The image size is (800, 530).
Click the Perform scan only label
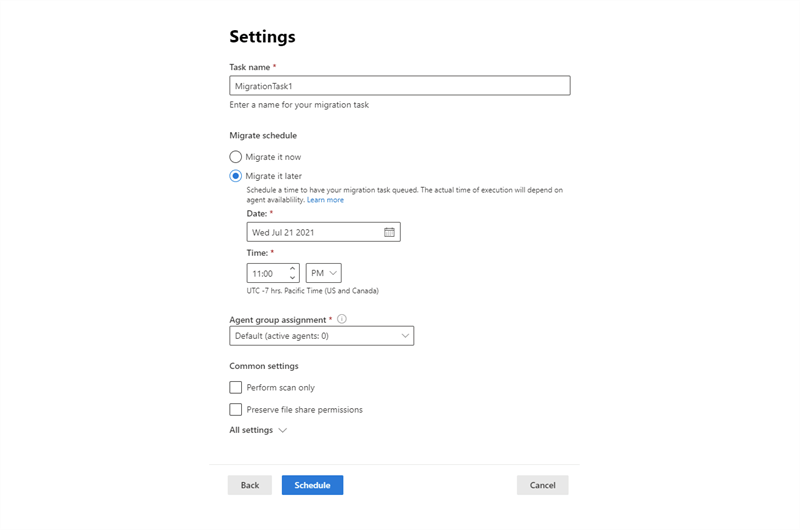pyautogui.click(x=281, y=388)
